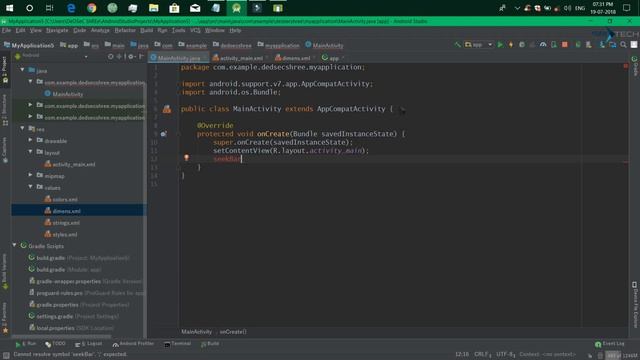
Task: Collapse the Gradle Scripts node
Action: click(x=14, y=245)
